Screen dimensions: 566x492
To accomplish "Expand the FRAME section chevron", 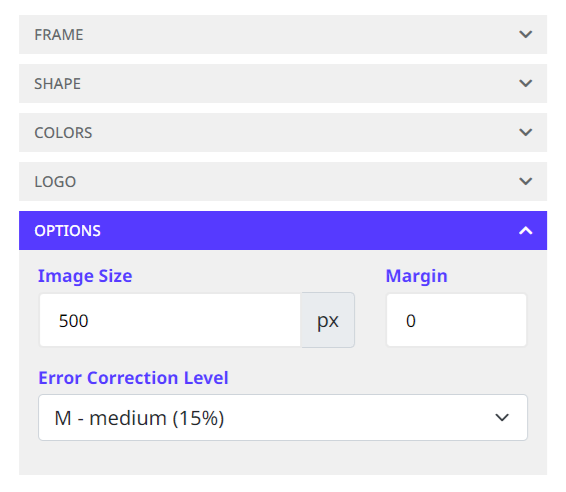I will 526,34.
